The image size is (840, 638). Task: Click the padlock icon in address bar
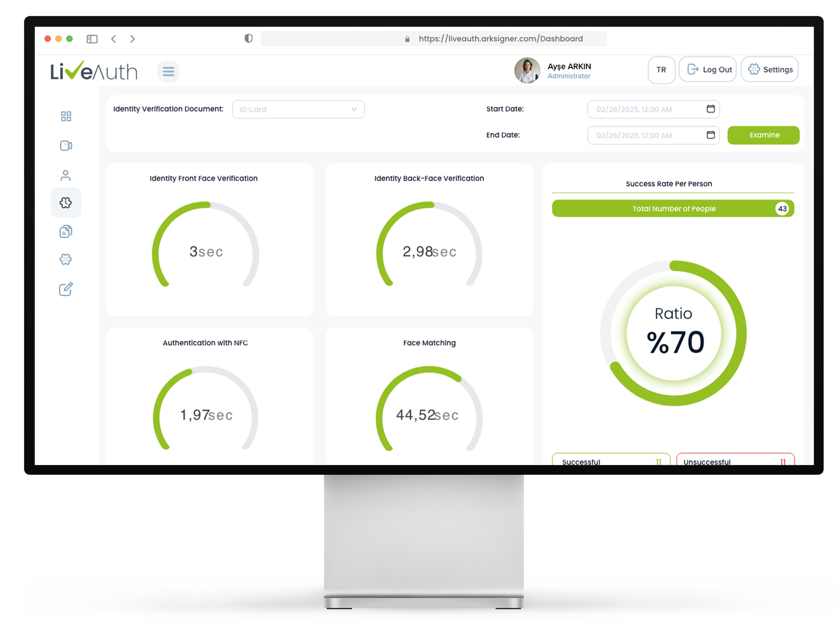pyautogui.click(x=407, y=39)
